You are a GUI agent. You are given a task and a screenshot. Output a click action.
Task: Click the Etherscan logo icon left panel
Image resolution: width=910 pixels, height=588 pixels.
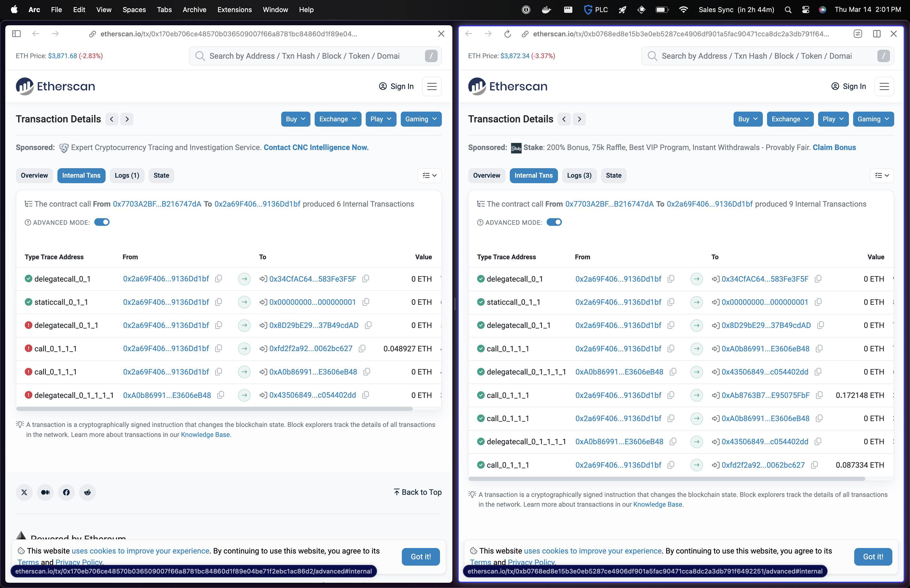[24, 86]
